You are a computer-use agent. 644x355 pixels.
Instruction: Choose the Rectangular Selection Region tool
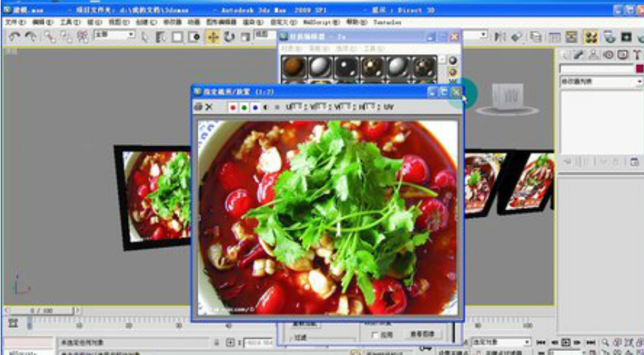(x=177, y=37)
